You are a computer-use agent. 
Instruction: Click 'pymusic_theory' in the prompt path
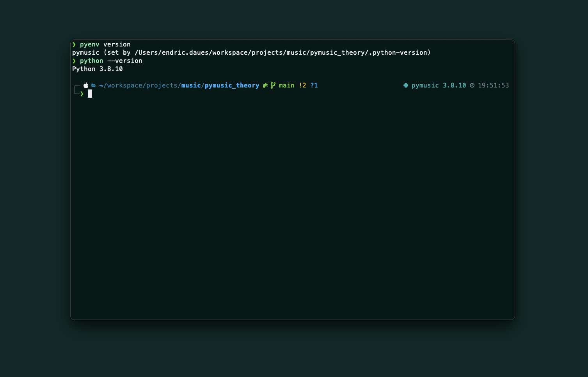pos(232,86)
